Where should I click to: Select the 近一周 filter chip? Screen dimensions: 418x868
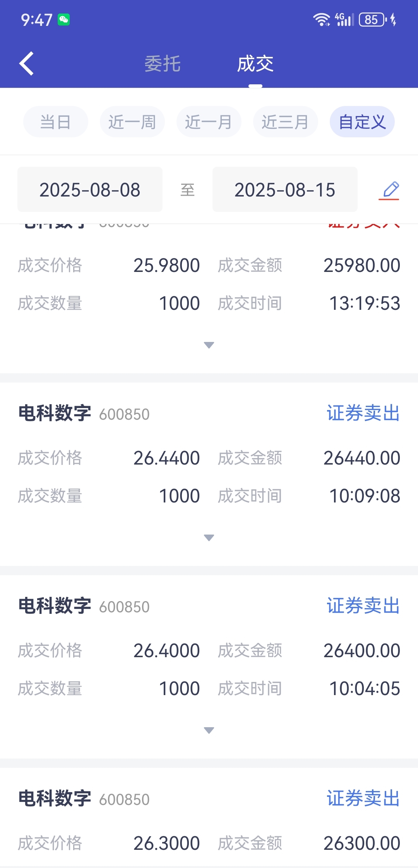pyautogui.click(x=132, y=122)
